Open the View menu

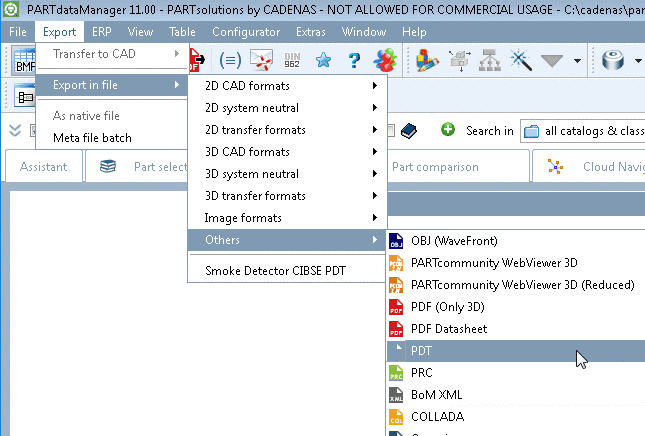point(140,32)
